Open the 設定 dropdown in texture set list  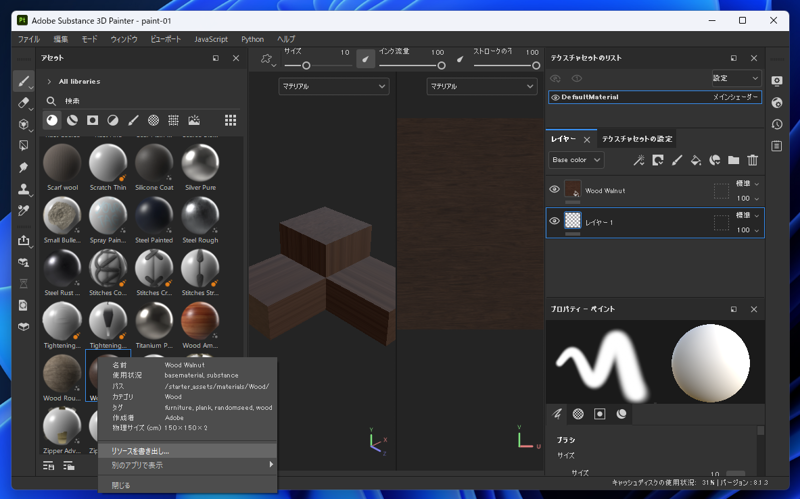736,78
